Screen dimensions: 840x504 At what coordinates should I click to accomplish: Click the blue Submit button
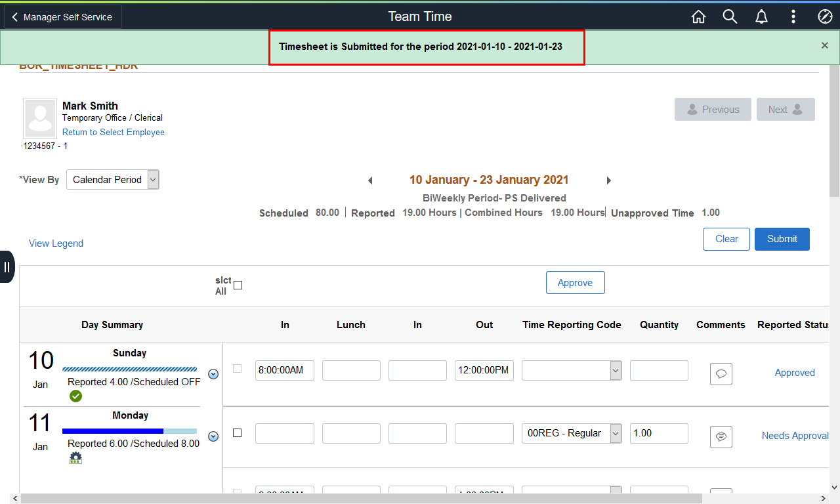[x=782, y=239]
